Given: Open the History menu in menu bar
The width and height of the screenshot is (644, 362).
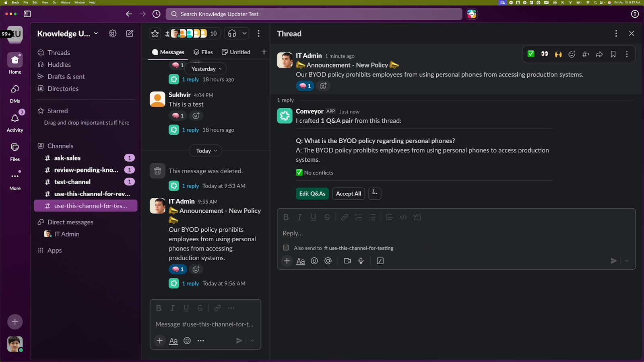Looking at the screenshot, I should click(65, 2).
